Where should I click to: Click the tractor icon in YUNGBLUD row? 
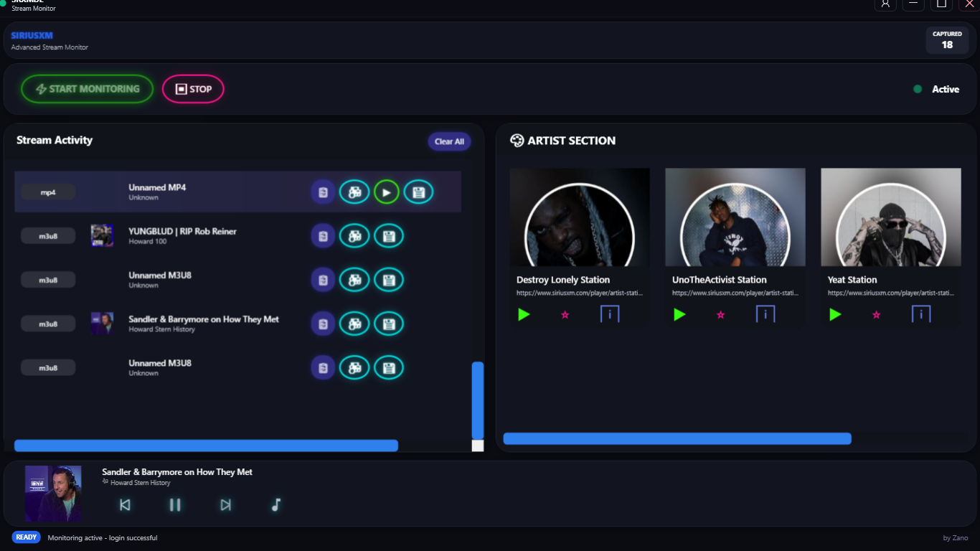354,235
